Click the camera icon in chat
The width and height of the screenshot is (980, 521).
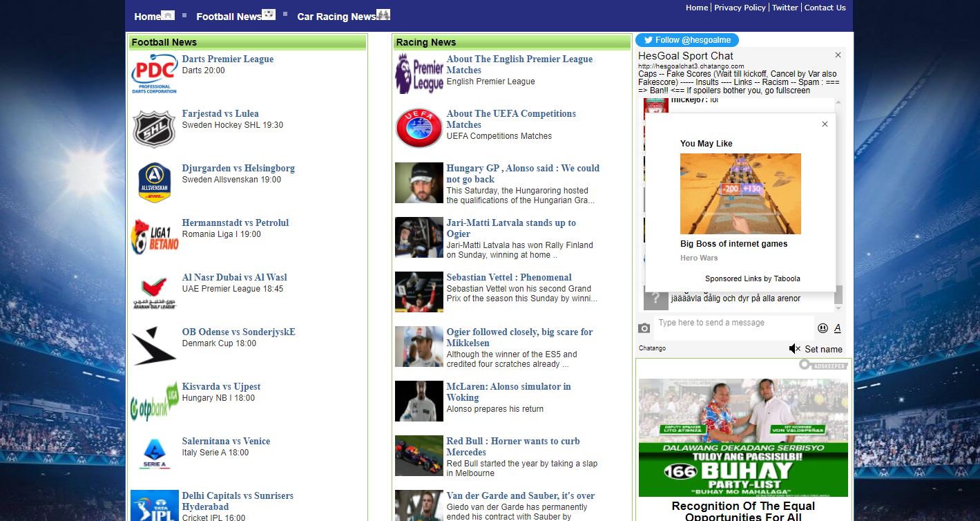coord(644,328)
